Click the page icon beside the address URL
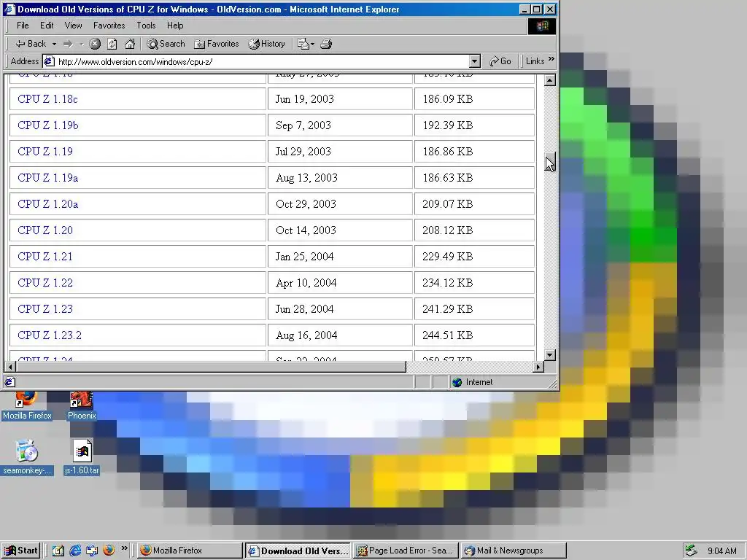 [49, 61]
